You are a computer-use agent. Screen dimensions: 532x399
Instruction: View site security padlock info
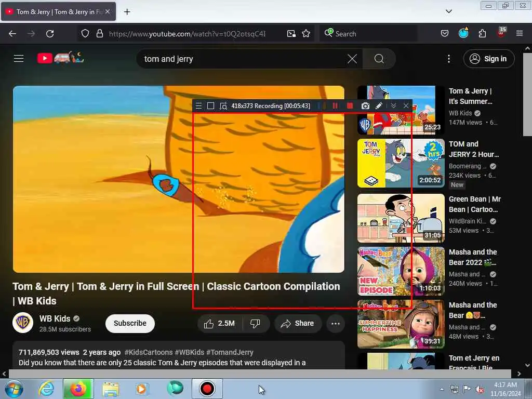99,34
